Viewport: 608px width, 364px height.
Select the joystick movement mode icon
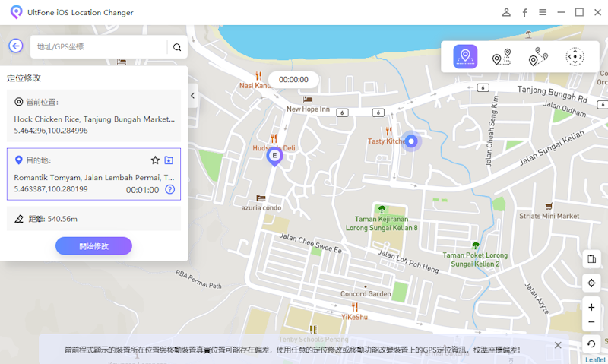575,57
